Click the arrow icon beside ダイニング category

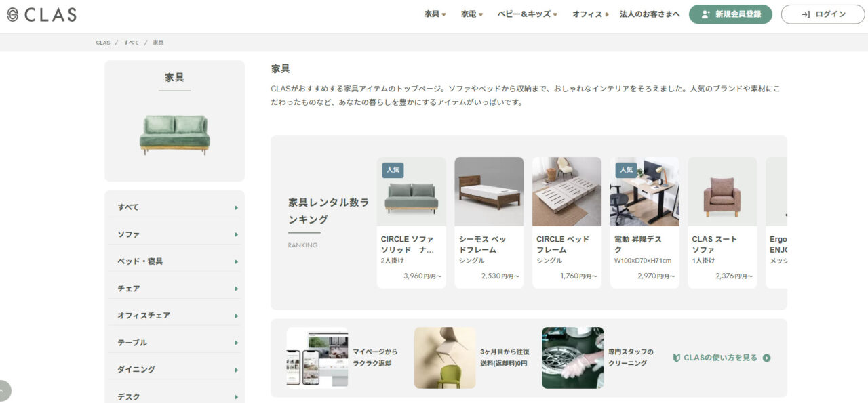[236, 370]
